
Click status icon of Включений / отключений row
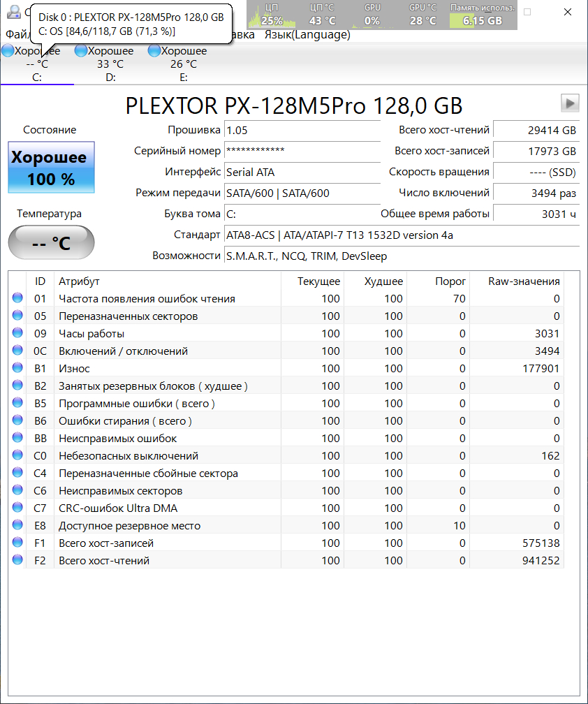[17, 350]
